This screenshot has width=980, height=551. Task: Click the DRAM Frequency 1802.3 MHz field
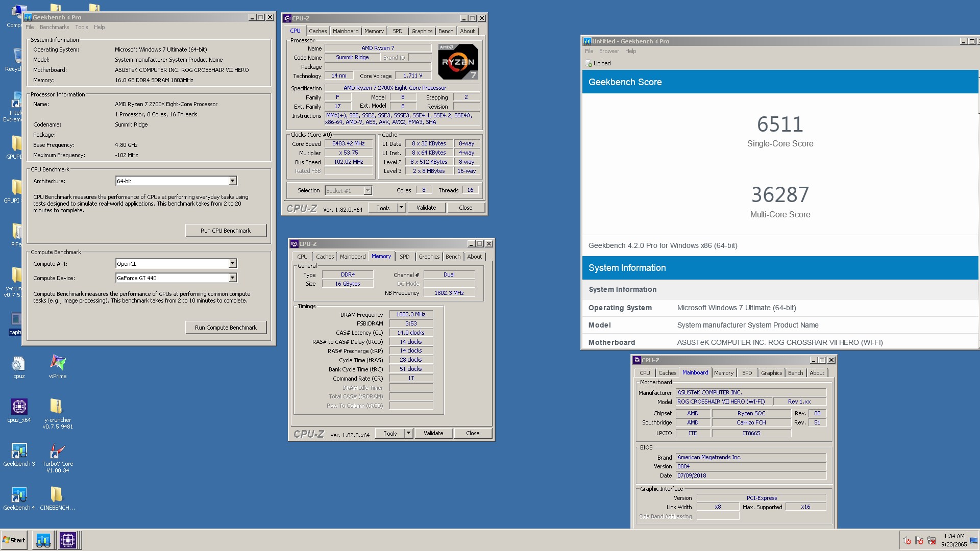[411, 315]
